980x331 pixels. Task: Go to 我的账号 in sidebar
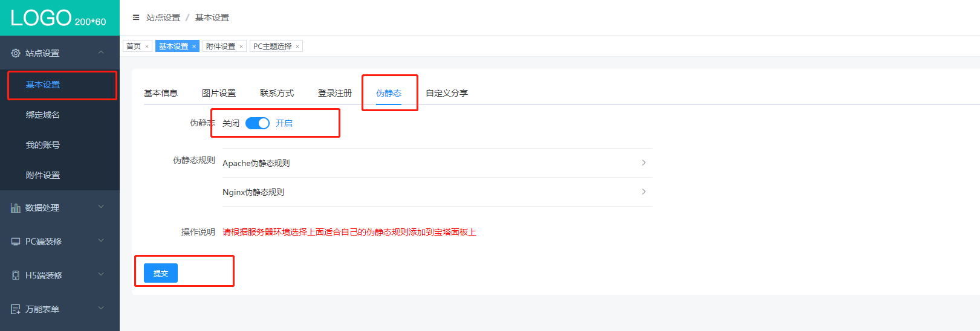pos(43,145)
